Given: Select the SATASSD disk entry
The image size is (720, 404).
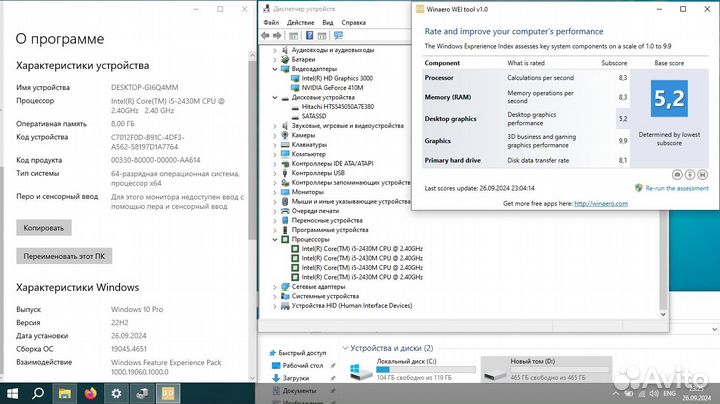Looking at the screenshot, I should click(x=314, y=116).
